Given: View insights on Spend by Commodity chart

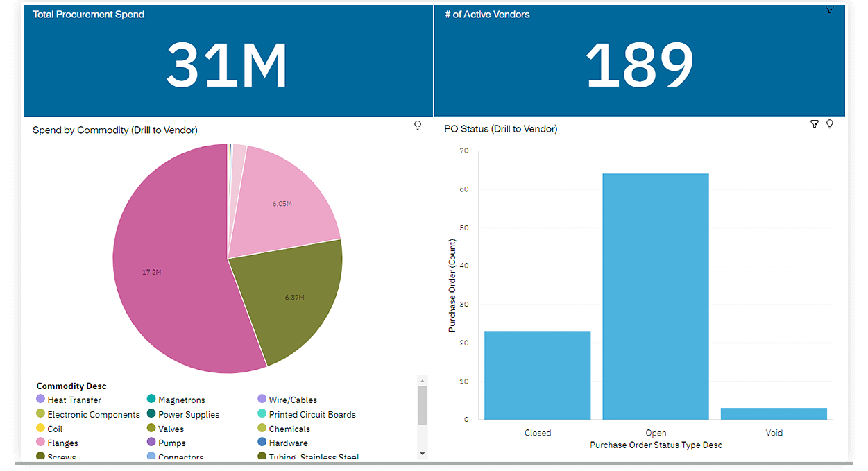Looking at the screenshot, I should point(418,125).
